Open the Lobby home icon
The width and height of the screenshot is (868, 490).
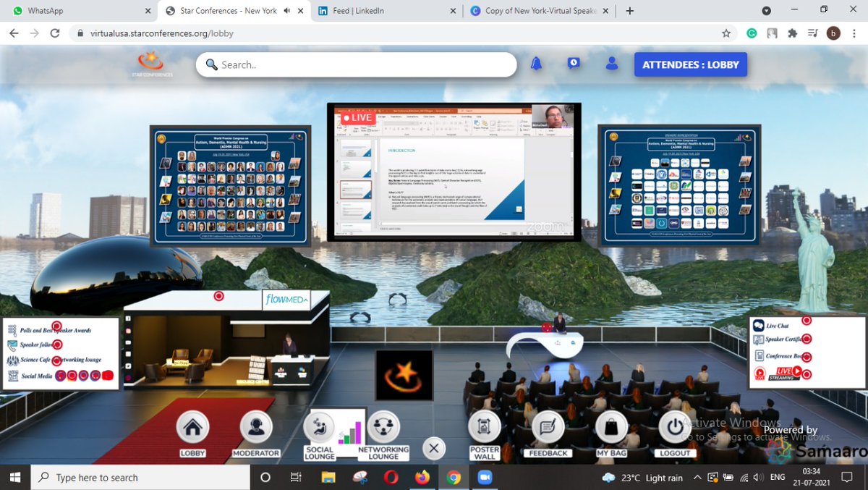(192, 427)
